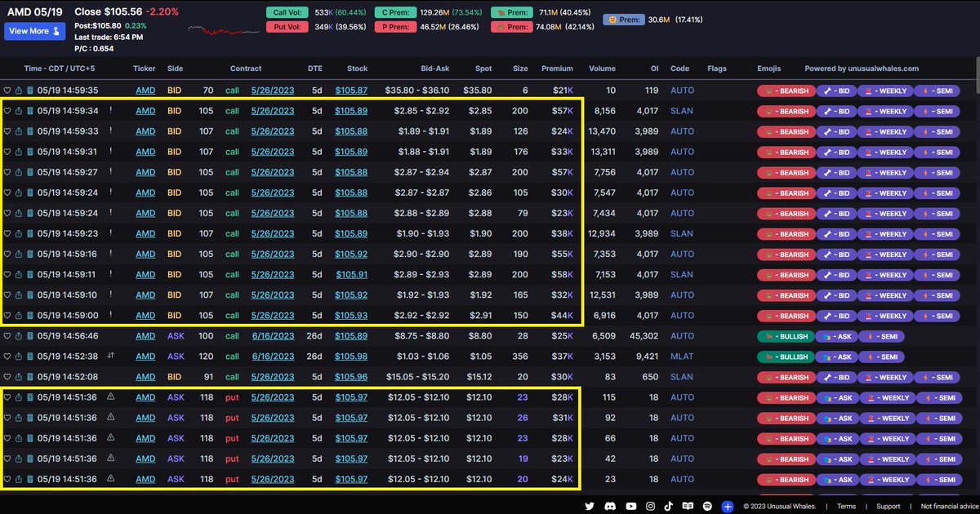This screenshot has height=514, width=980.
Task: Click SEMI tag on the 14:52:38 row
Action: coord(881,357)
